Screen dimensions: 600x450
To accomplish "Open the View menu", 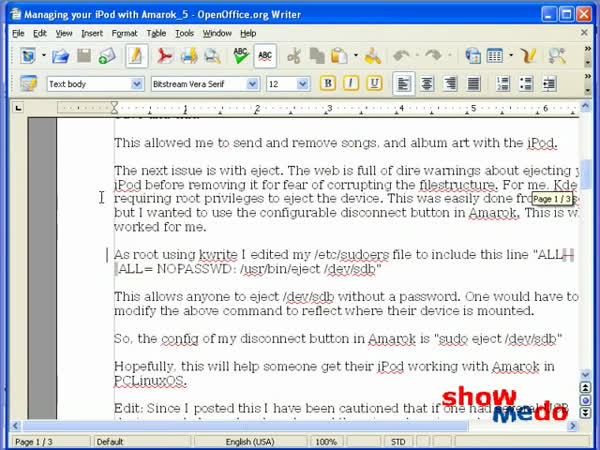I will (x=64, y=34).
